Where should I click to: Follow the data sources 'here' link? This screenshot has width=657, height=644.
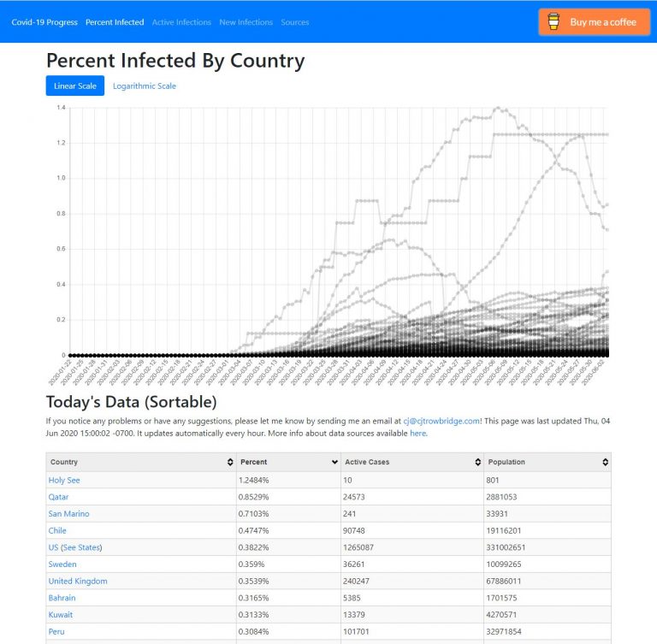click(417, 434)
